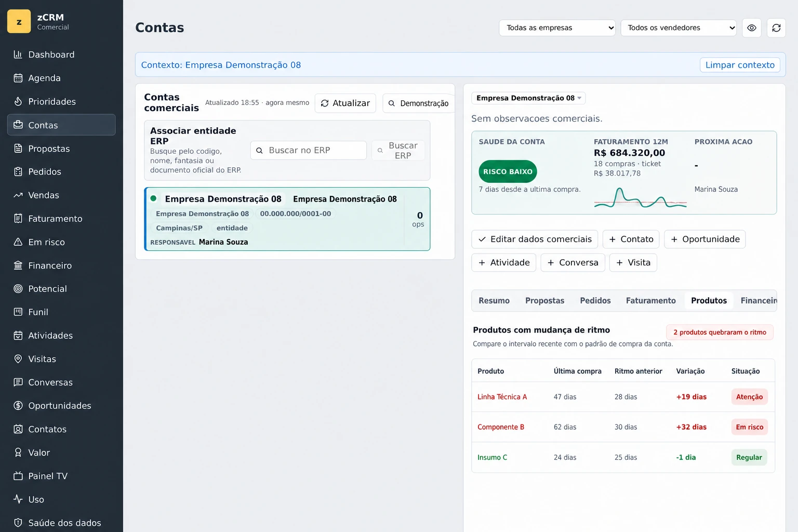This screenshot has width=798, height=532.
Task: Click the 00.000.000/0001-00 document tag
Action: click(295, 214)
